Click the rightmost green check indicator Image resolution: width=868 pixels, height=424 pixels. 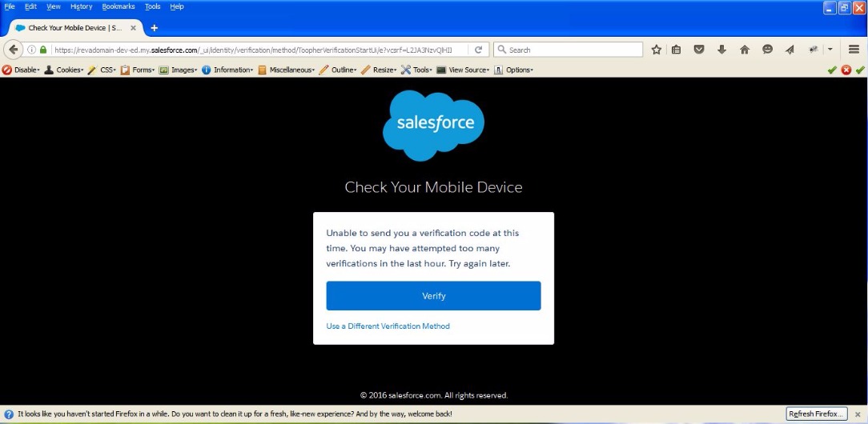click(860, 70)
